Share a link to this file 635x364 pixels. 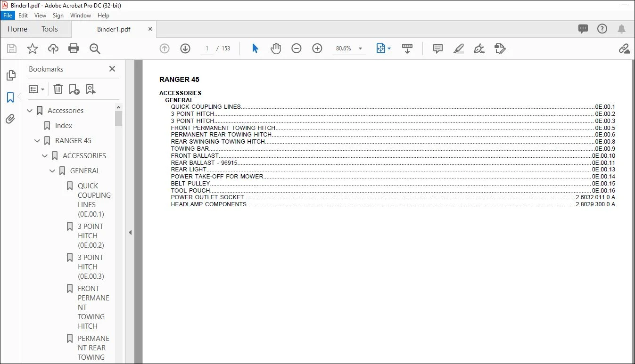coord(624,49)
